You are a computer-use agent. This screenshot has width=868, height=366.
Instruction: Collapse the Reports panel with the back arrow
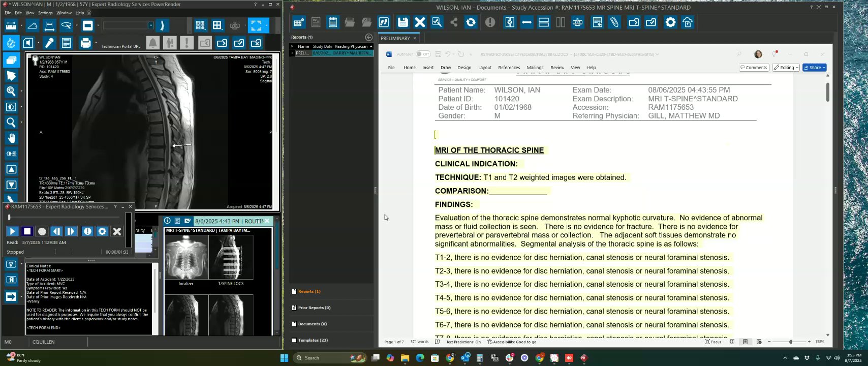369,37
